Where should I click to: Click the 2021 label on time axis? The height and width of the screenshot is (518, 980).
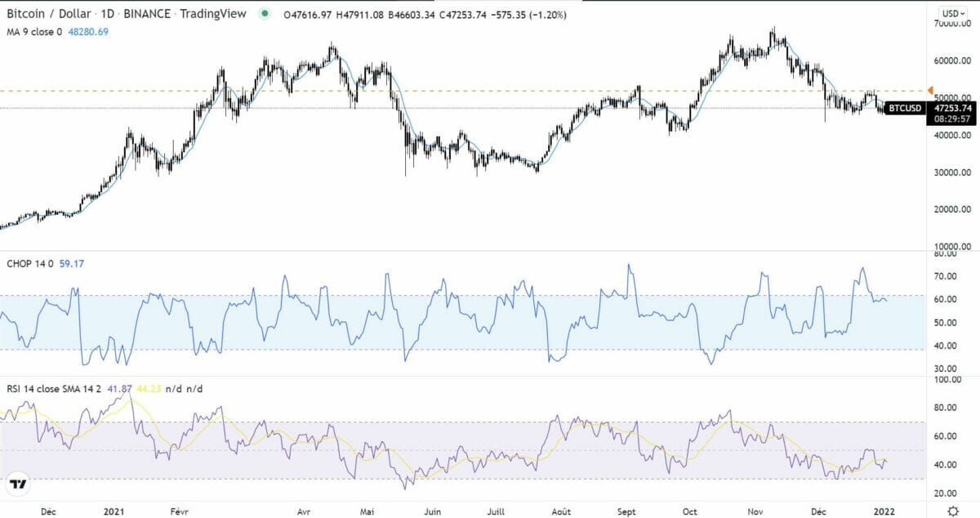[115, 511]
